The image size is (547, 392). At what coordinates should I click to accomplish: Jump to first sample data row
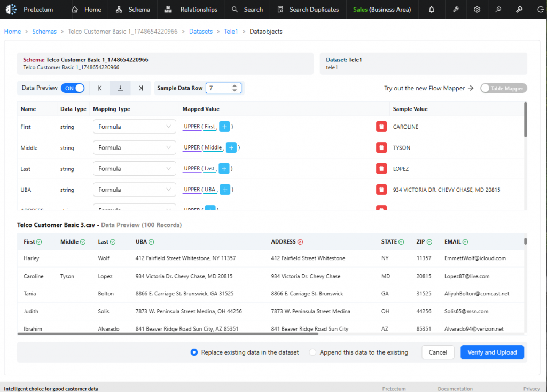pyautogui.click(x=99, y=88)
